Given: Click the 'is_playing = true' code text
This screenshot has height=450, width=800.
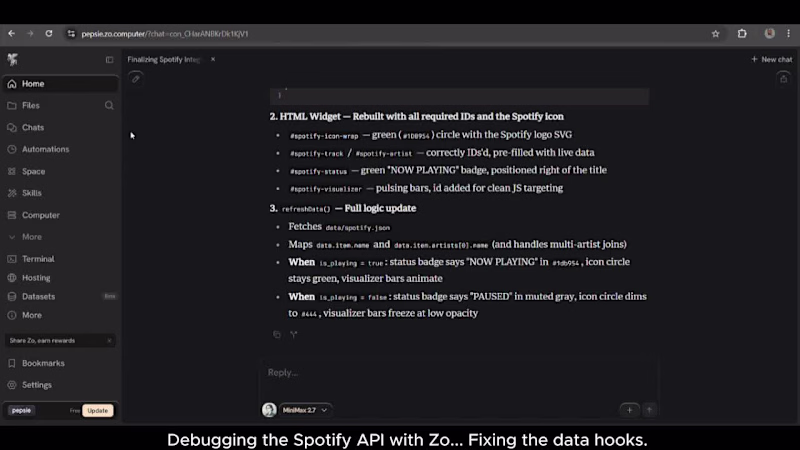Looking at the screenshot, I should [351, 263].
